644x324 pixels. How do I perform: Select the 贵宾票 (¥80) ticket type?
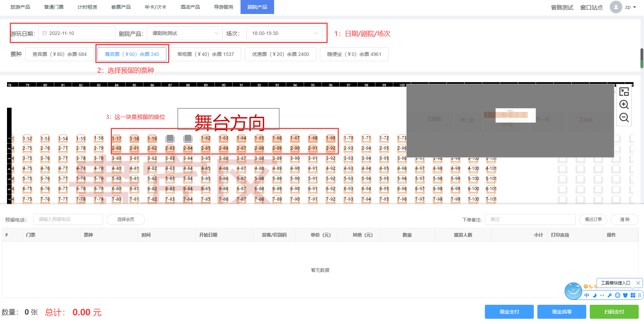coord(59,54)
